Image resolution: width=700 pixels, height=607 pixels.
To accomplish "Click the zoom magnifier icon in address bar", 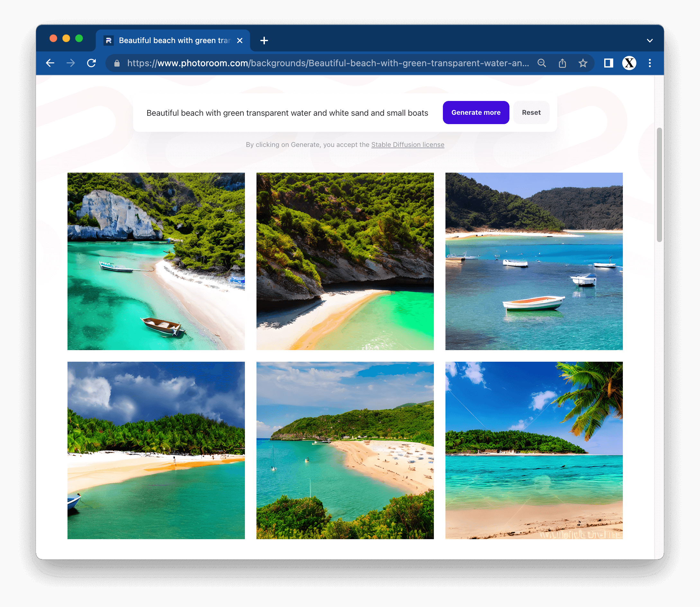I will [542, 63].
